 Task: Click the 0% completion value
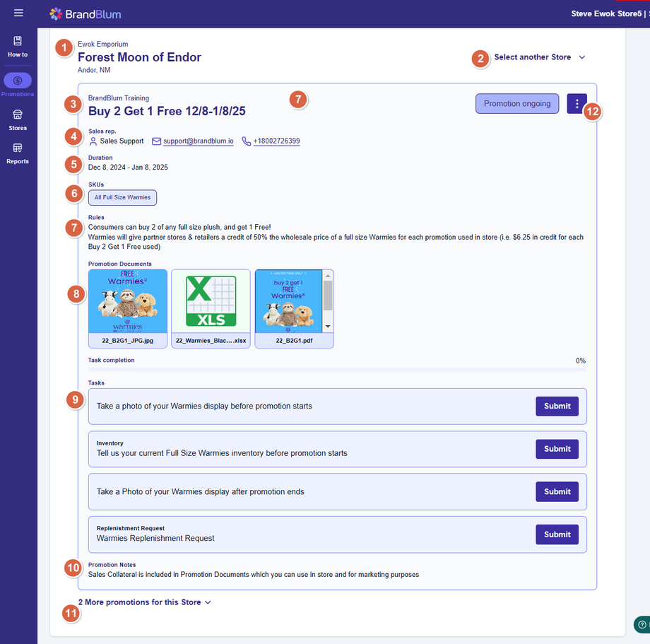coord(580,361)
